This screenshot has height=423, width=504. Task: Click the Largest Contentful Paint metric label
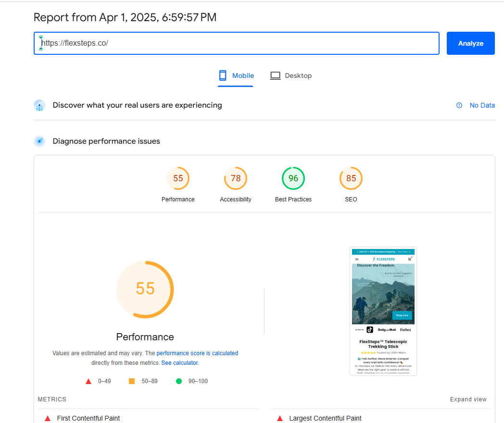325,418
